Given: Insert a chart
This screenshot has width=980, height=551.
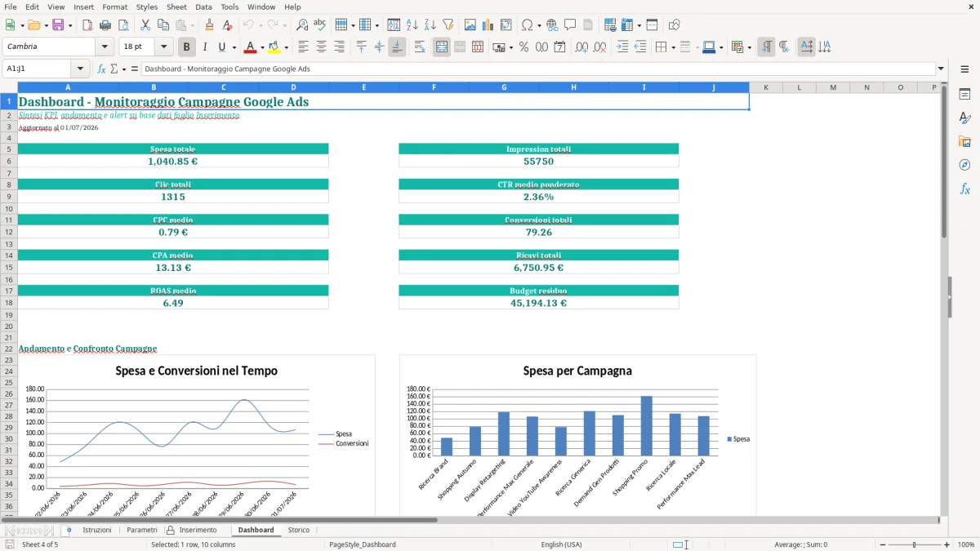Looking at the screenshot, I should pyautogui.click(x=488, y=25).
